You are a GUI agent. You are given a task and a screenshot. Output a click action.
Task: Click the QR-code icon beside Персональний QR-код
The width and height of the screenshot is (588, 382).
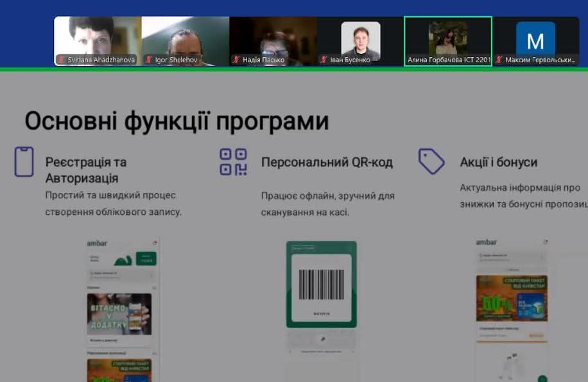233,162
